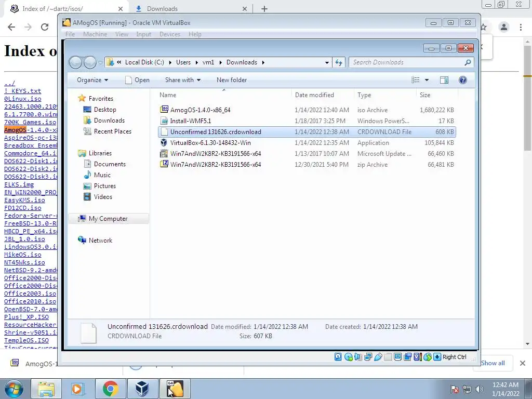Open Windows Start button
This screenshot has width=532, height=399.
click(14, 389)
